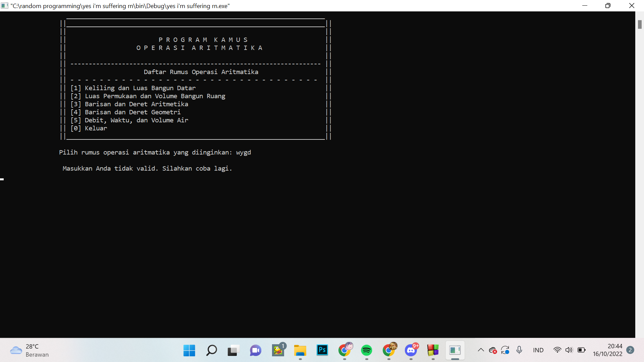Switch to Photoshop from the taskbar
644x362 pixels.
(322, 351)
